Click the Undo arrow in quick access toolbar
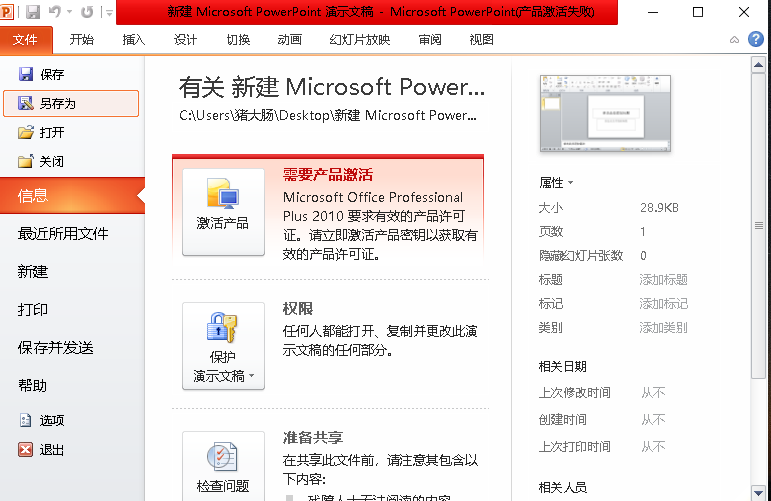 pos(55,12)
